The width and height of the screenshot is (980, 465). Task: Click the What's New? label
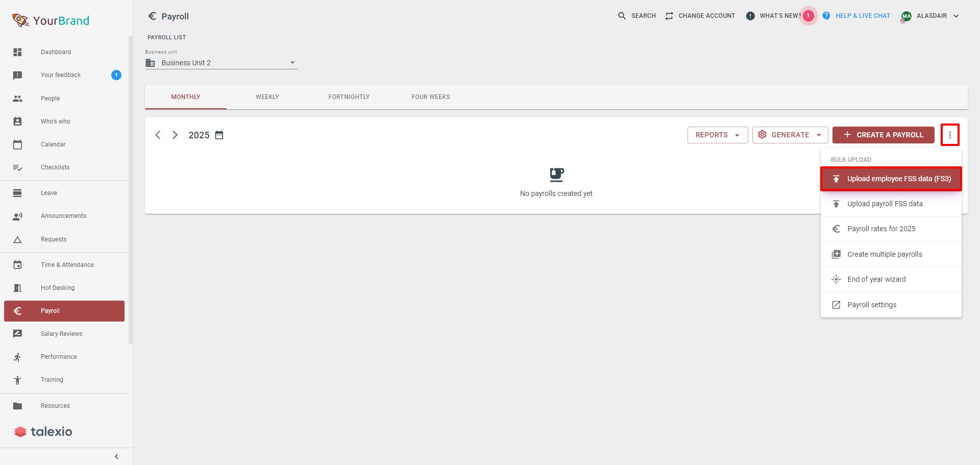point(780,16)
